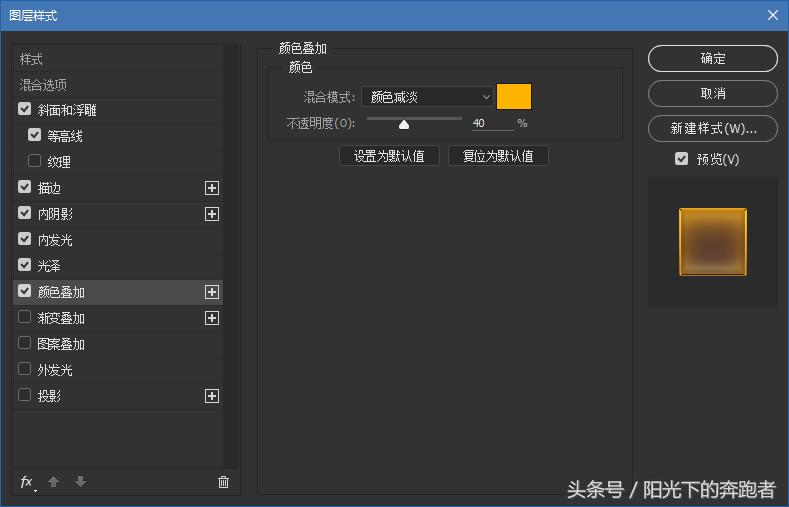Uncheck the 光泽 checkbox
789x507 pixels.
[x=24, y=265]
